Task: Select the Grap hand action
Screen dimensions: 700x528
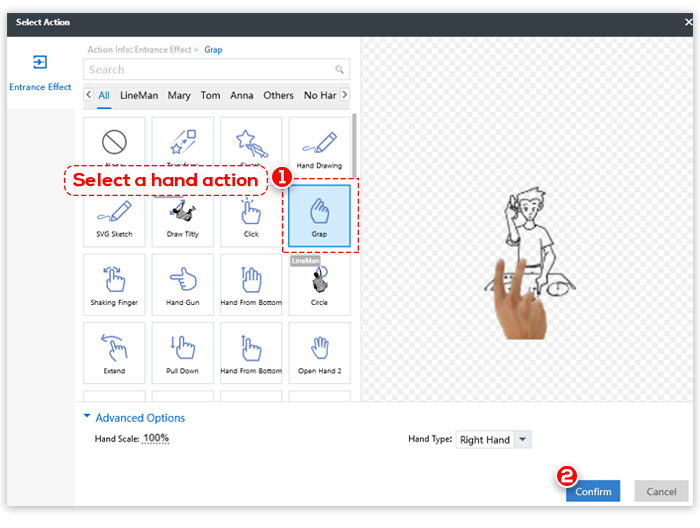Action: (x=319, y=216)
